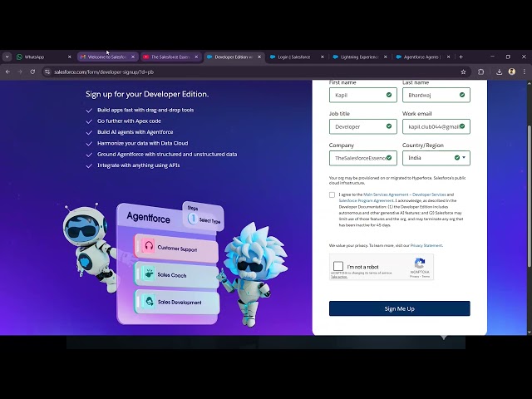Close the Agentforce Agents tab
Viewport: 532px width, 399px height.
pos(448,57)
